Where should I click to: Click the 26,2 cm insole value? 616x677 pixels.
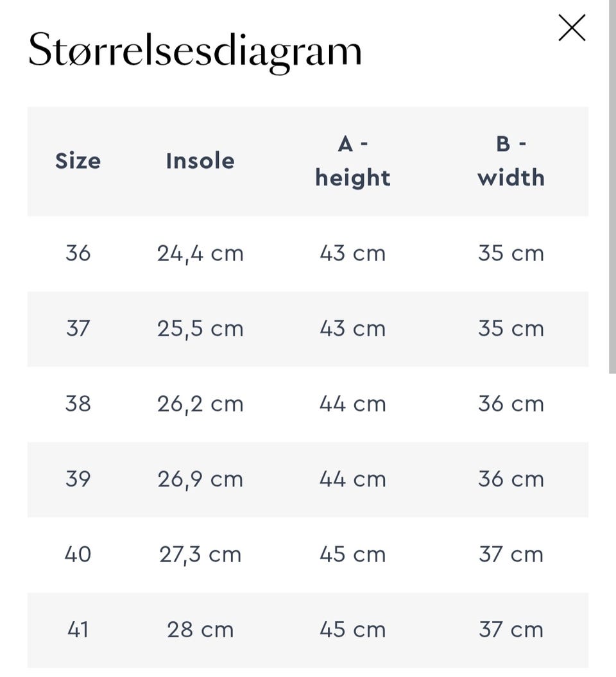[x=200, y=404]
